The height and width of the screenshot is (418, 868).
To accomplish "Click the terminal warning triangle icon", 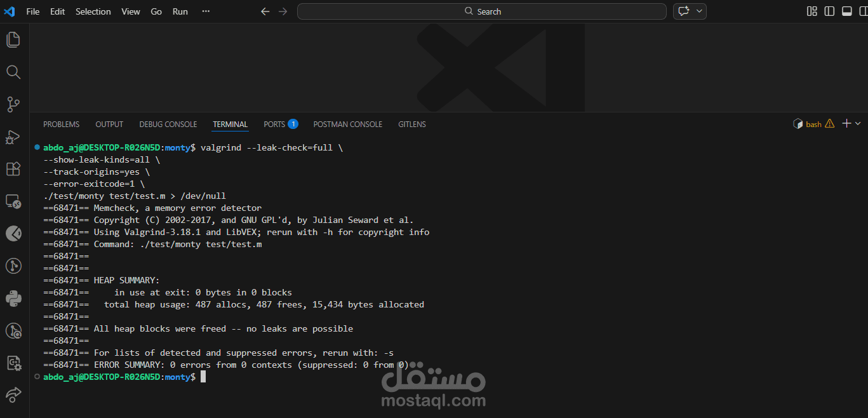I will point(829,124).
